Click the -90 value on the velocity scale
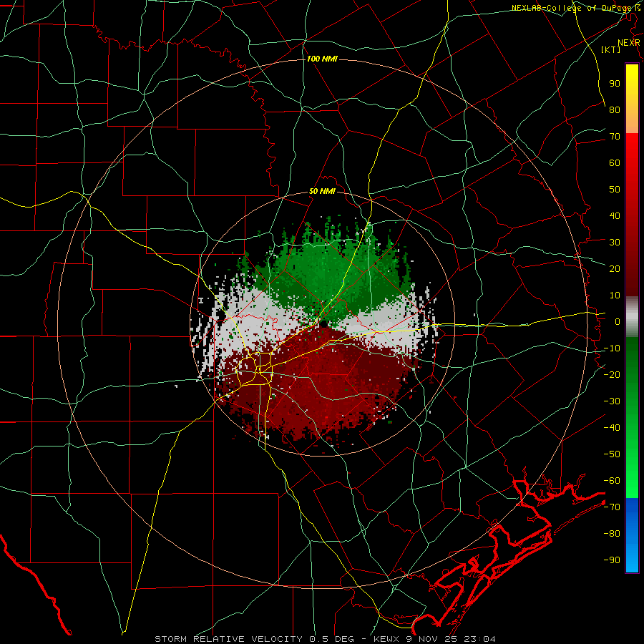Viewport: 644px width, 644px height. 612,560
